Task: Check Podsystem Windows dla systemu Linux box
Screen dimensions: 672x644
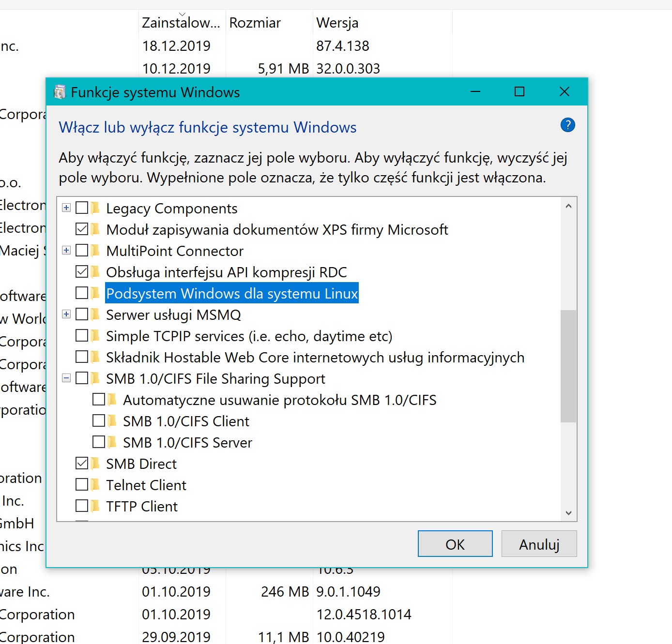Action: click(x=82, y=293)
